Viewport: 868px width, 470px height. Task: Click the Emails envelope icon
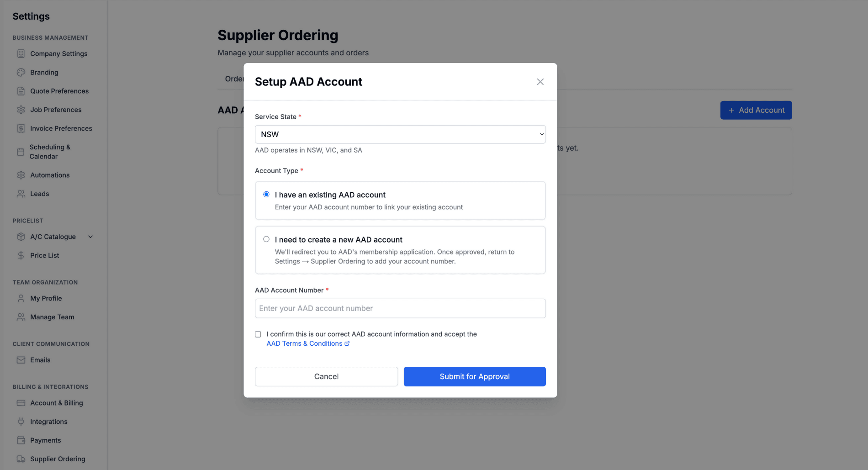(21, 360)
